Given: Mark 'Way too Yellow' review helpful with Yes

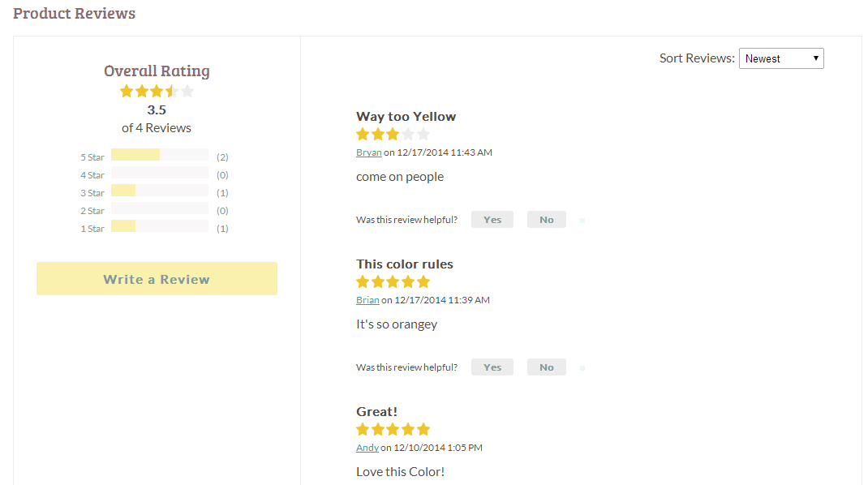Looking at the screenshot, I should (x=492, y=220).
